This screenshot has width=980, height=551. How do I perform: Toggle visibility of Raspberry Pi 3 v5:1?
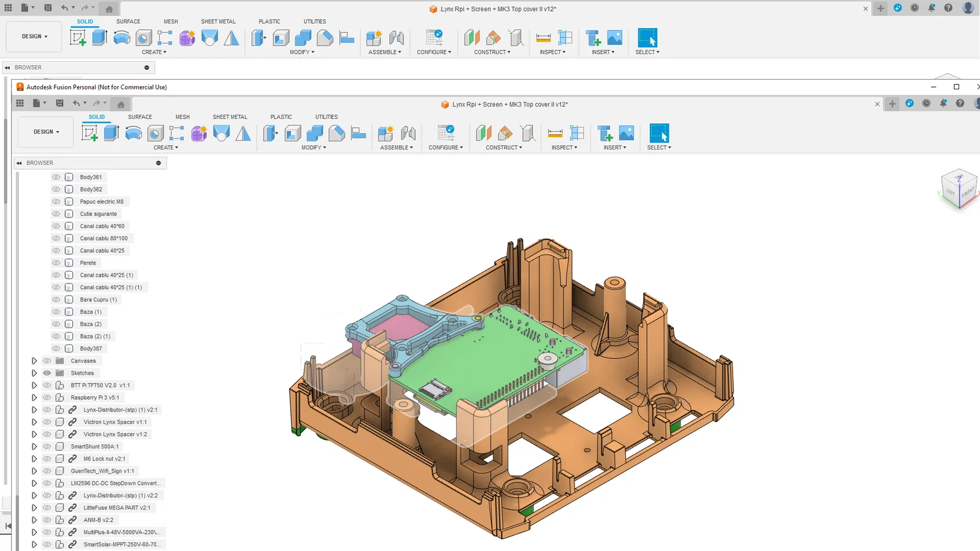click(x=47, y=397)
